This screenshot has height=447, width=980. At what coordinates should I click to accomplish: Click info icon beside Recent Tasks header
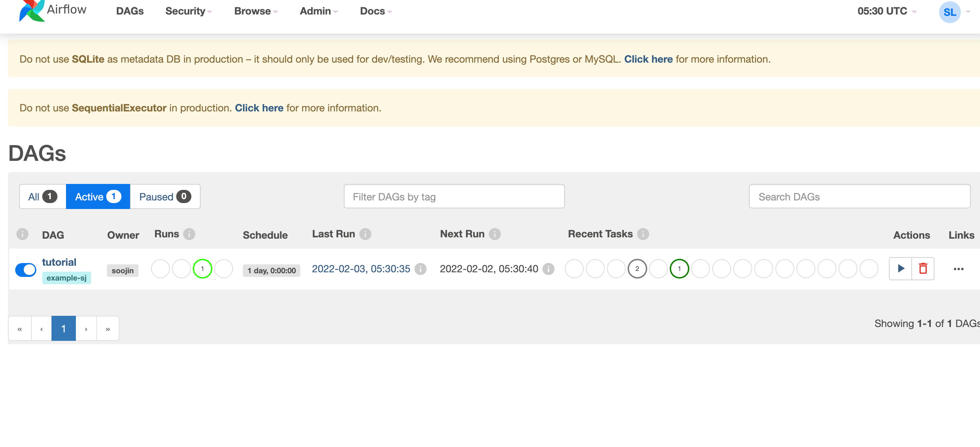[643, 234]
